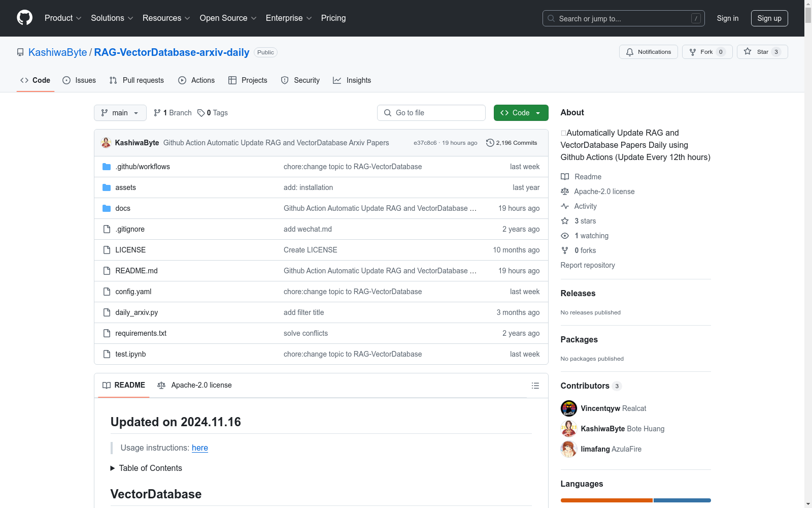The height and width of the screenshot is (508, 812).
Task: Click the commit history clock icon
Action: click(490, 143)
